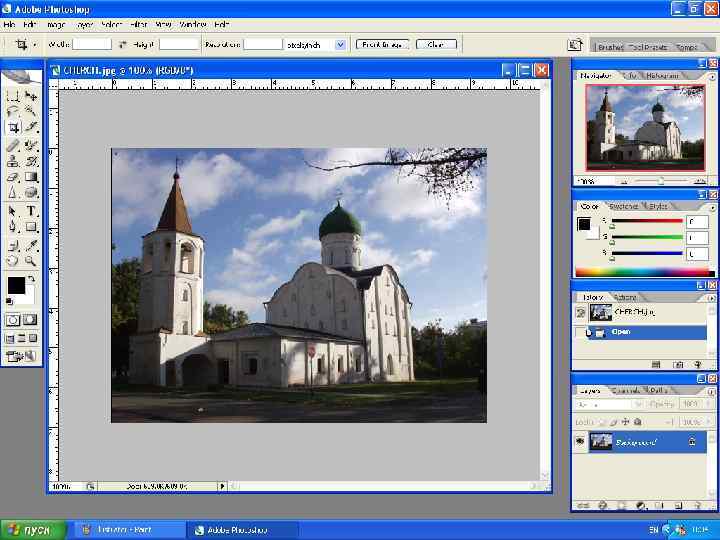Image resolution: width=720 pixels, height=540 pixels.
Task: Select the Dodge tool
Action: click(x=31, y=192)
